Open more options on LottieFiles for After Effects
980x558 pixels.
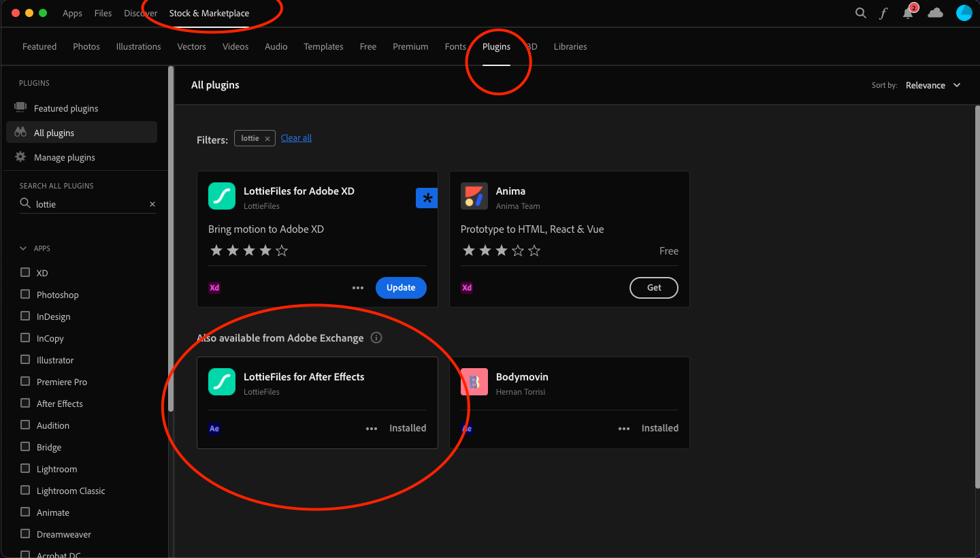pos(372,429)
